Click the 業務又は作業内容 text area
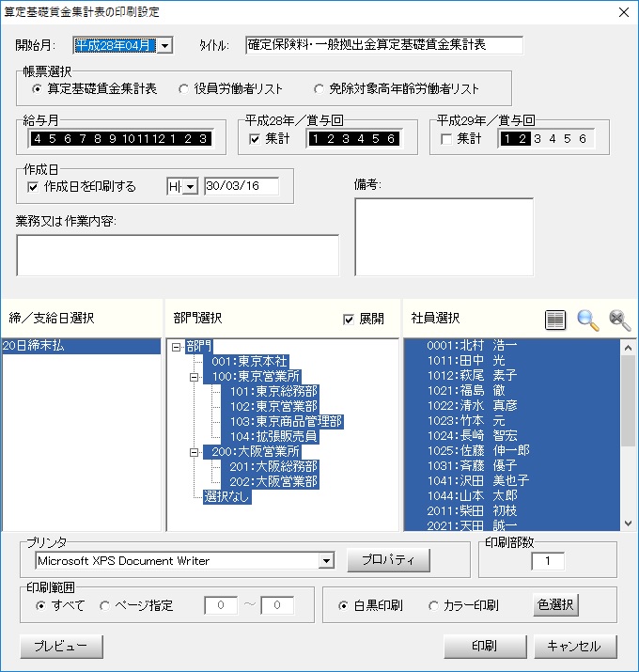The image size is (639, 672). (178, 256)
